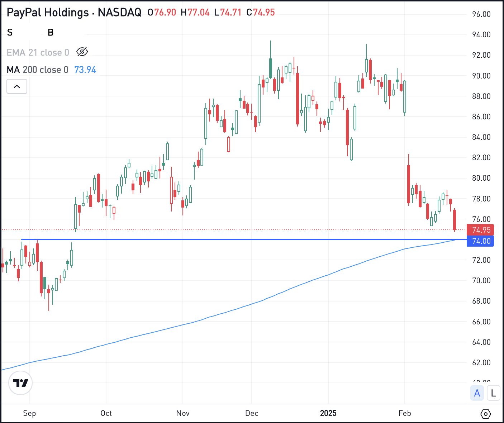The image size is (504, 423).
Task: Click the close price value 74.95 in header
Action: [264, 12]
